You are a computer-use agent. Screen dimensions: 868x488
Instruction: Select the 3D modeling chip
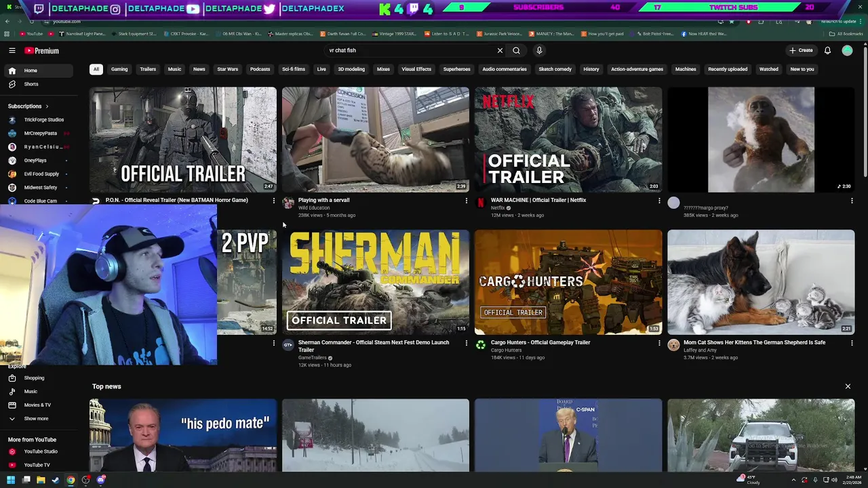(351, 69)
